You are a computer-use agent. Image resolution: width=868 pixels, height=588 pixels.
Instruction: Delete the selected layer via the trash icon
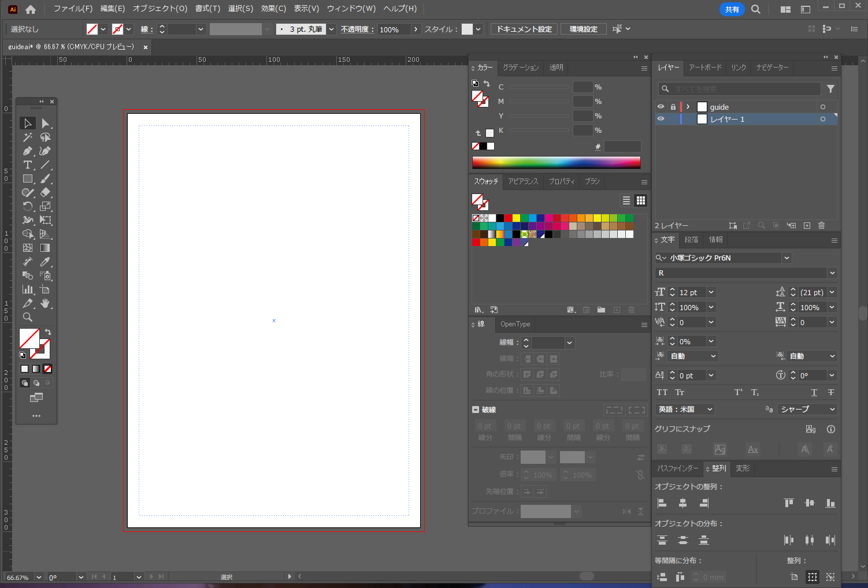click(x=822, y=225)
